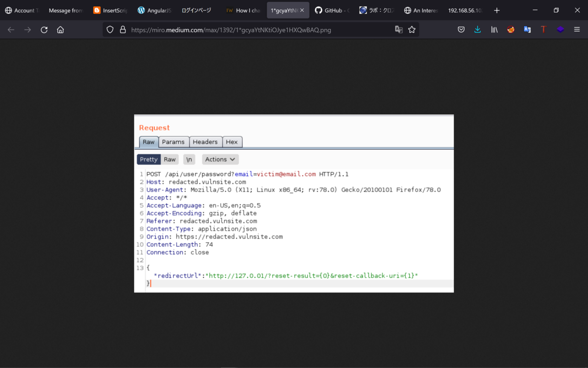
Task: Toggle the \n newline display button
Action: click(189, 159)
